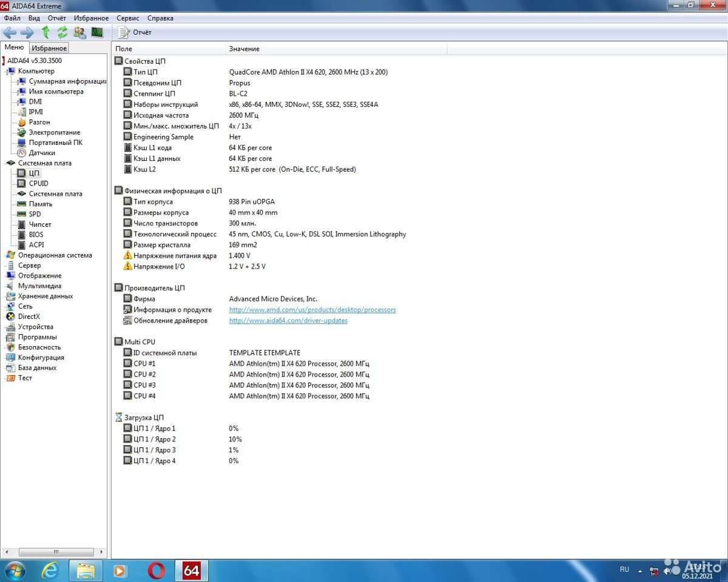Select the Напряжение питания ядра row
The width and height of the screenshot is (728, 582).
(186, 256)
